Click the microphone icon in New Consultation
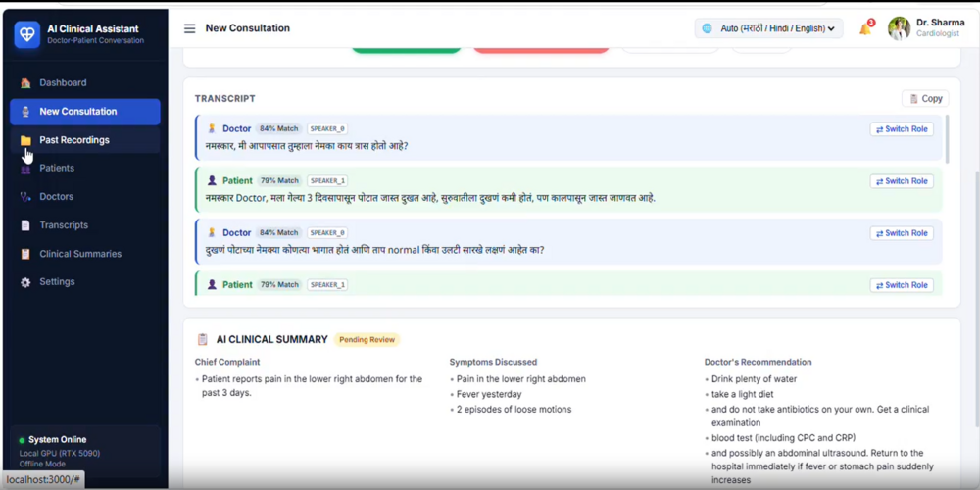The width and height of the screenshot is (980, 490). 25,112
